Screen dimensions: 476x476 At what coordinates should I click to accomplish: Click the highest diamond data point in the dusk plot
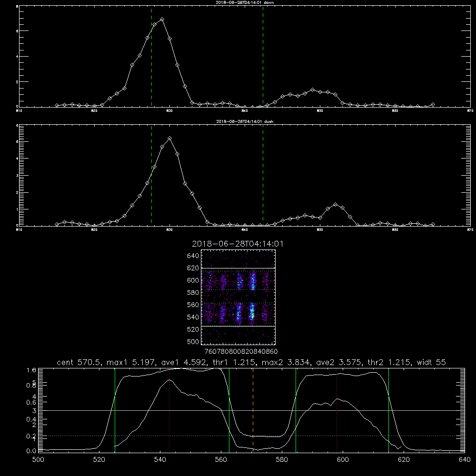pyautogui.click(x=170, y=138)
